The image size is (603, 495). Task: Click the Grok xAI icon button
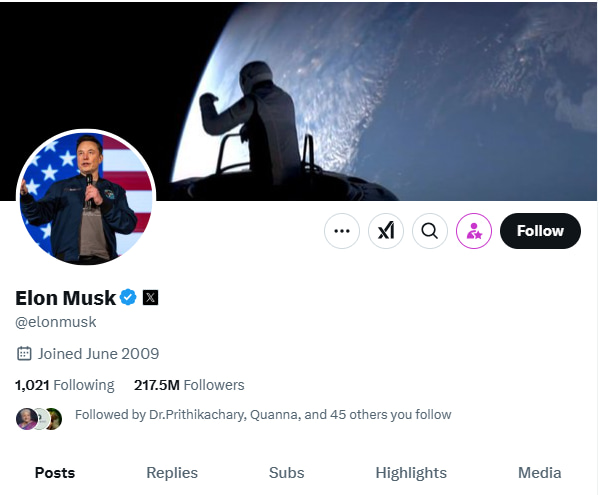tap(386, 231)
